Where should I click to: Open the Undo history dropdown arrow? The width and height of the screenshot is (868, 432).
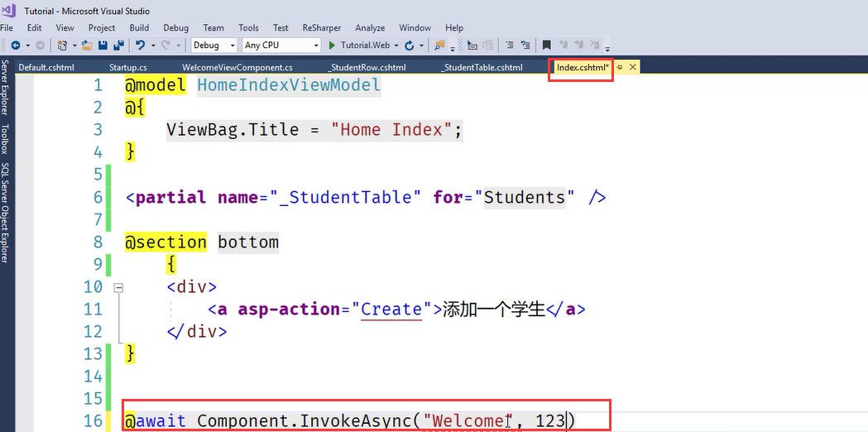tap(151, 46)
